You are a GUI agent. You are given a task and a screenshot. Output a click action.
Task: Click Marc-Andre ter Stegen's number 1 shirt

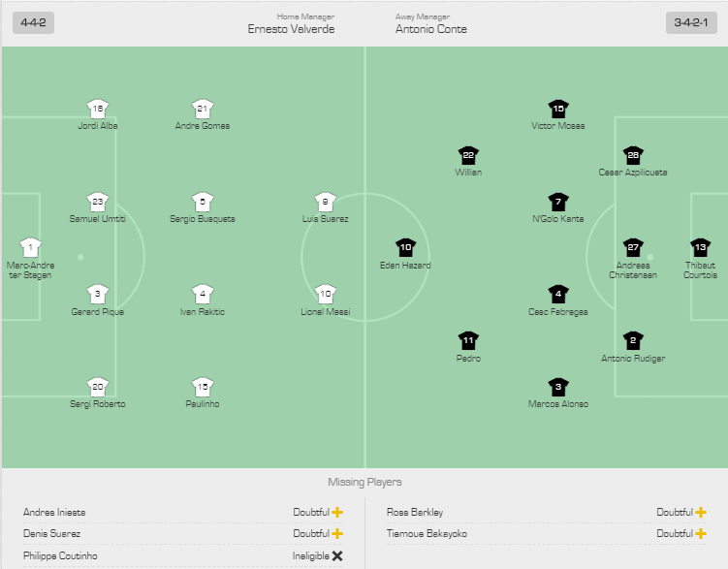click(x=31, y=247)
